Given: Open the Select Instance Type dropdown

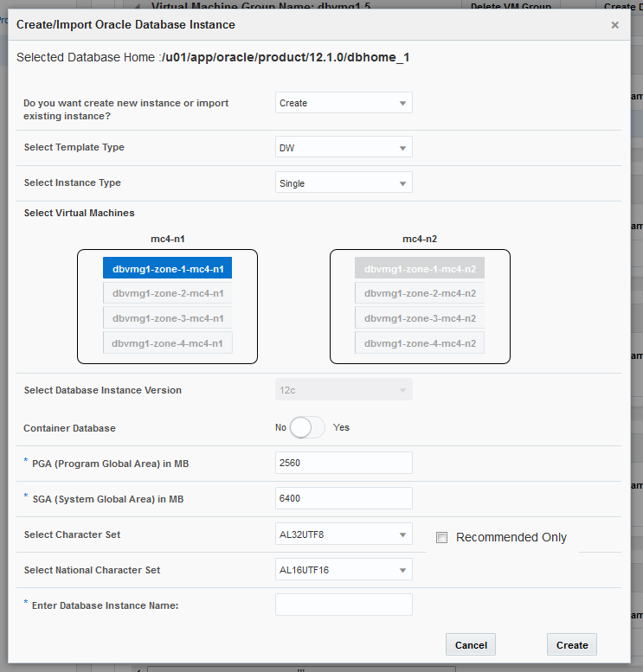Looking at the screenshot, I should click(x=344, y=182).
